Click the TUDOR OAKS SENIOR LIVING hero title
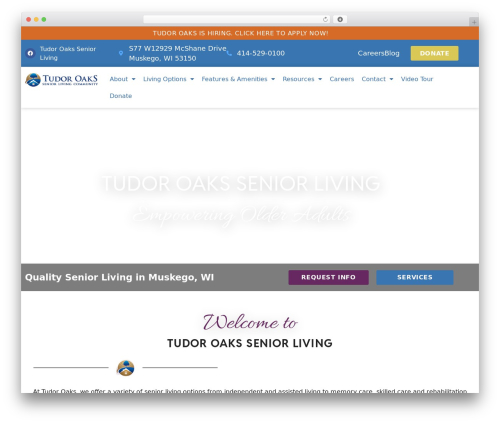Image resolution: width=500 pixels, height=423 pixels. 241,184
